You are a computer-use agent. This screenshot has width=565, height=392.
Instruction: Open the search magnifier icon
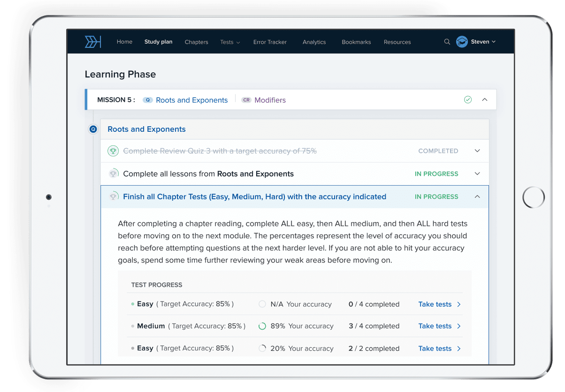click(x=447, y=42)
